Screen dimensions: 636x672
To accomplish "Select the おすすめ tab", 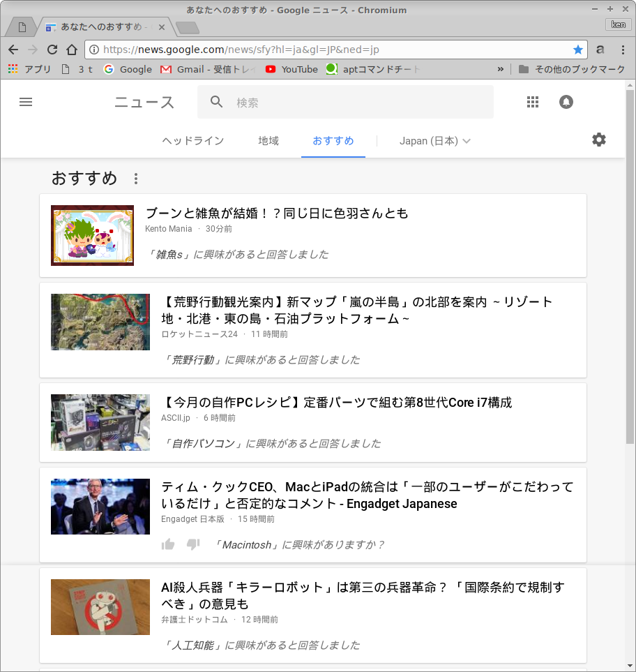I will click(333, 141).
